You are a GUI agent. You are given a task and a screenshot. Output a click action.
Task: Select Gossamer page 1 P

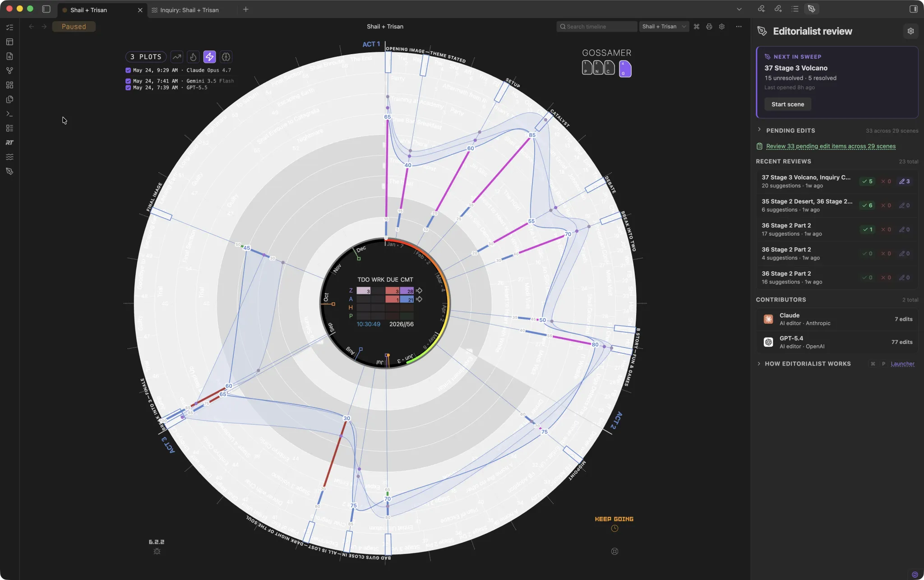click(x=587, y=68)
